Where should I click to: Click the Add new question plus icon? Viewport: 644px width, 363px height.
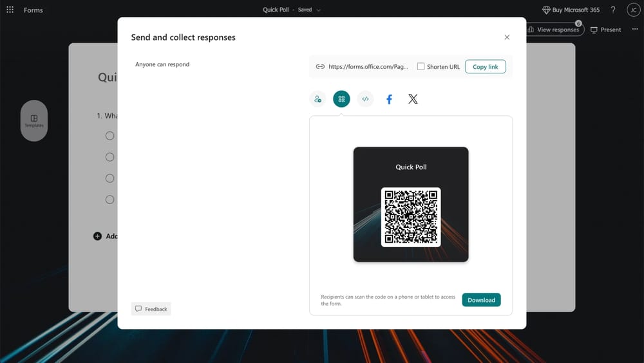(x=97, y=236)
